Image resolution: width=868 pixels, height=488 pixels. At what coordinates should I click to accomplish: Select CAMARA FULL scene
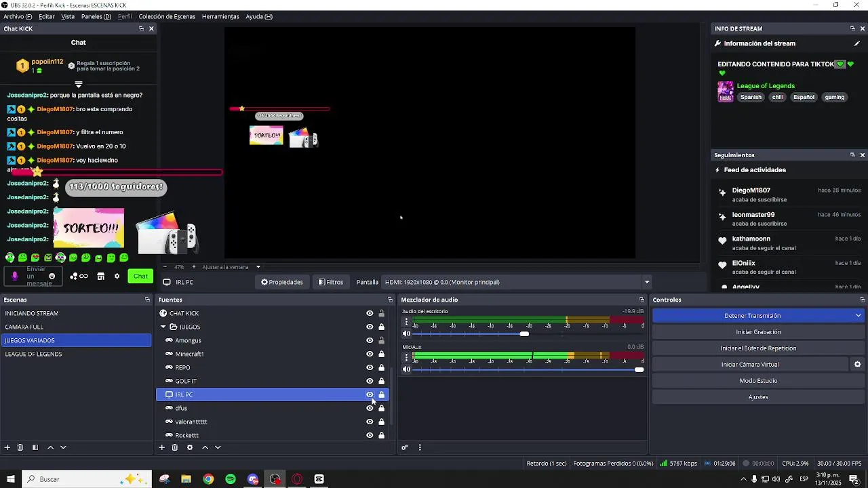[x=77, y=327]
